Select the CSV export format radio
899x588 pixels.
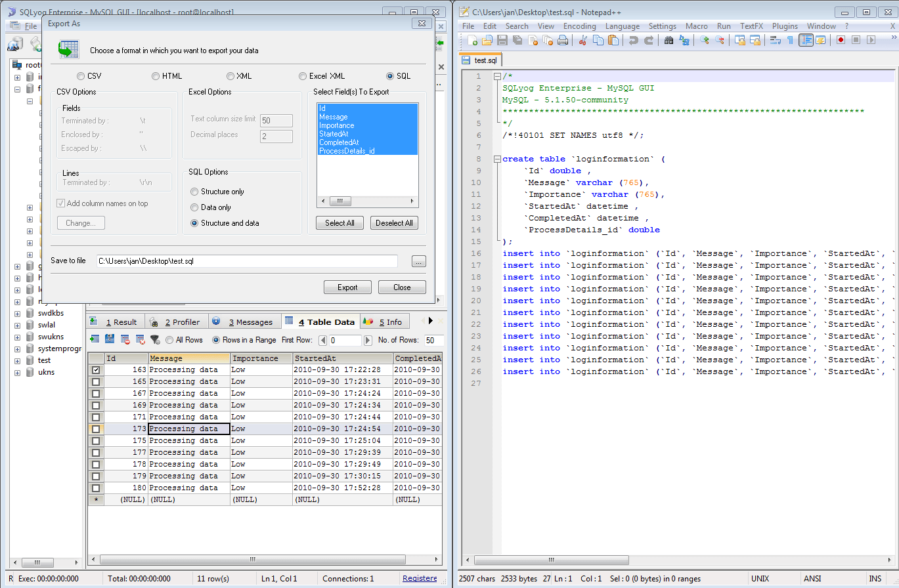[x=89, y=76]
